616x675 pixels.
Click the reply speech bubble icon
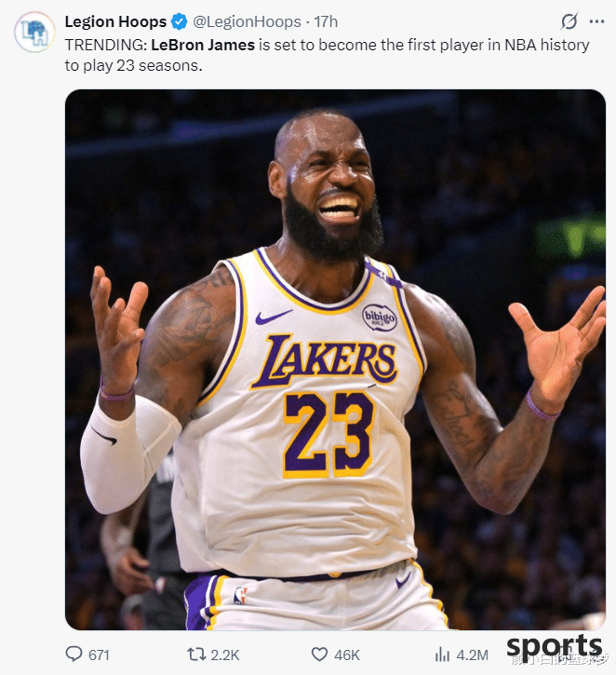coord(74,654)
